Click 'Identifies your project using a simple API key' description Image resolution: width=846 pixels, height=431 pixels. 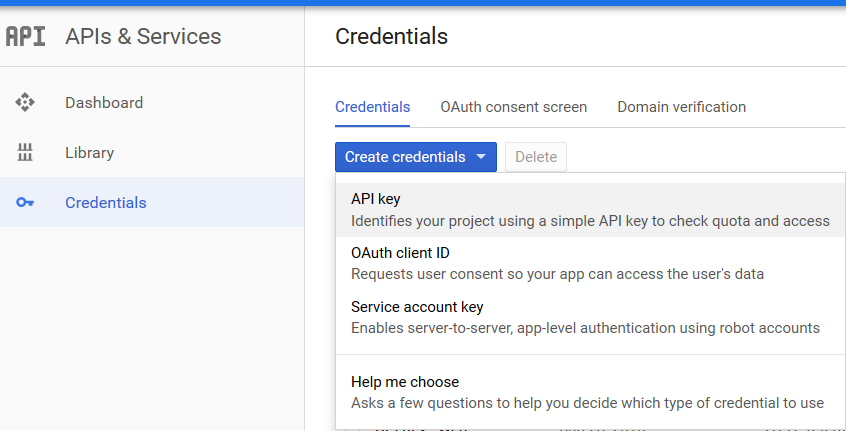point(590,221)
